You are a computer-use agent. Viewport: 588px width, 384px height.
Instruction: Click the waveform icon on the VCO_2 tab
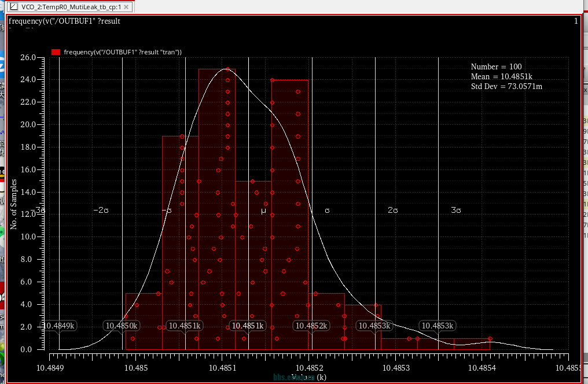[x=14, y=7]
